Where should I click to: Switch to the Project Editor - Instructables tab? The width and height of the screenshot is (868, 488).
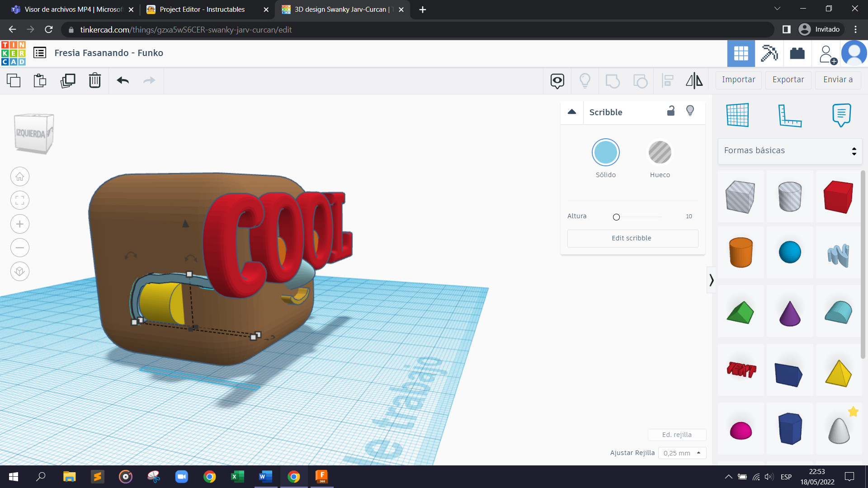click(x=202, y=9)
